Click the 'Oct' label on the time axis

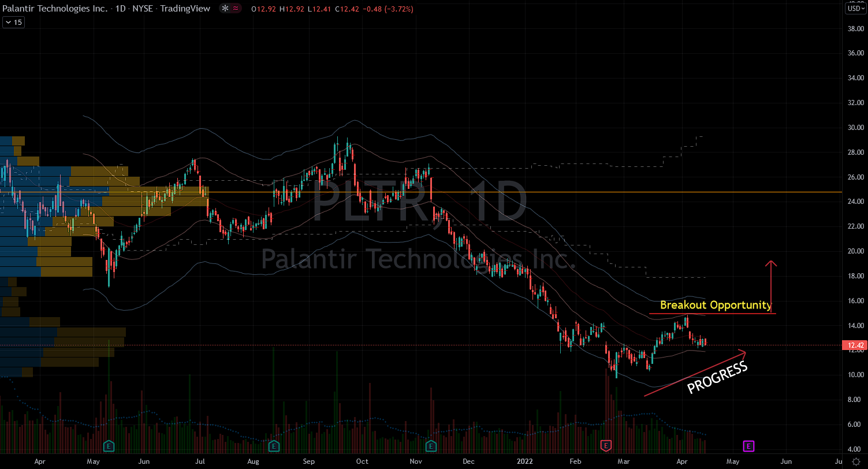[x=362, y=461]
